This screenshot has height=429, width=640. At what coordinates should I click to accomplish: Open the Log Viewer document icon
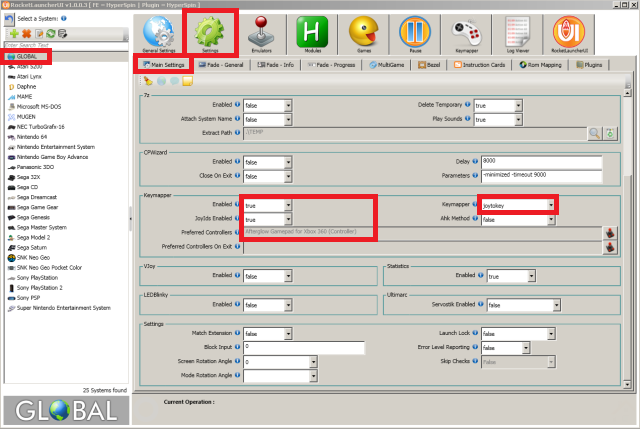pos(518,32)
